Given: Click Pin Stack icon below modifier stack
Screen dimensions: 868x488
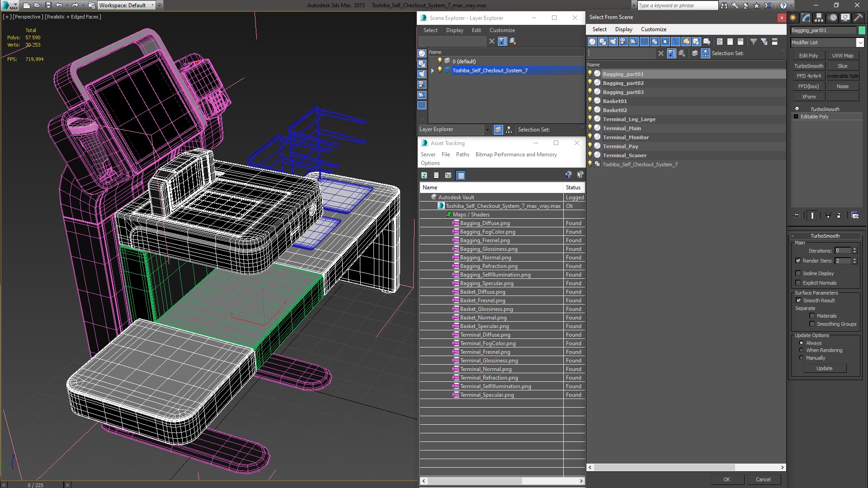Looking at the screenshot, I should 796,216.
